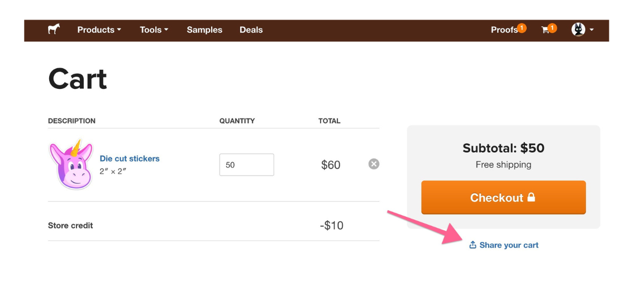Click the user avatar icon

coord(578,30)
